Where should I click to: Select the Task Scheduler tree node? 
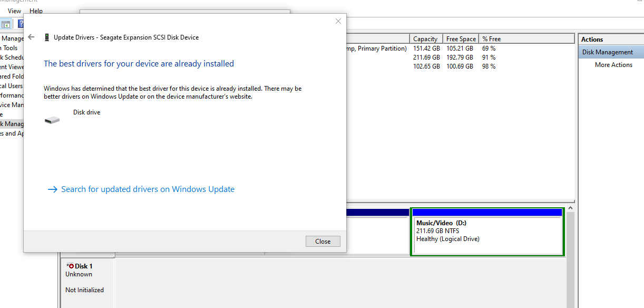[12, 57]
